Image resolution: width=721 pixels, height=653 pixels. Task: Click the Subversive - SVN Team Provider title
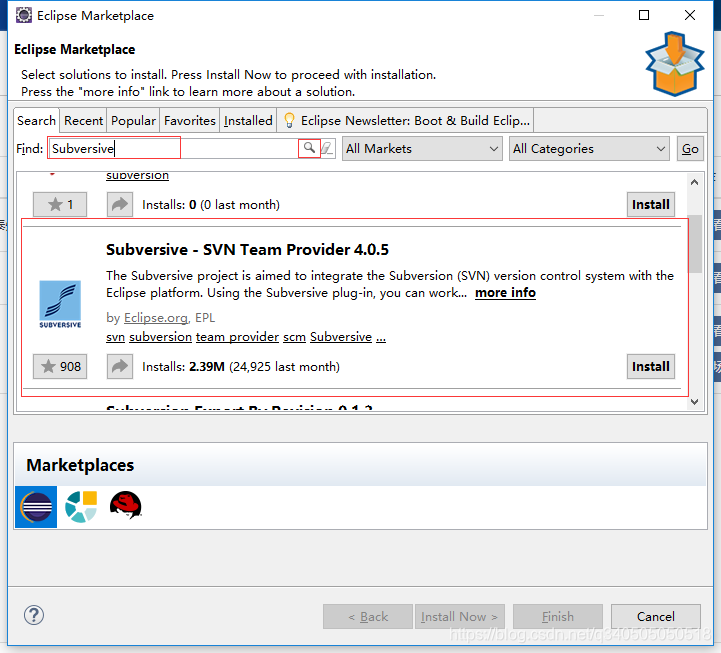coord(247,250)
